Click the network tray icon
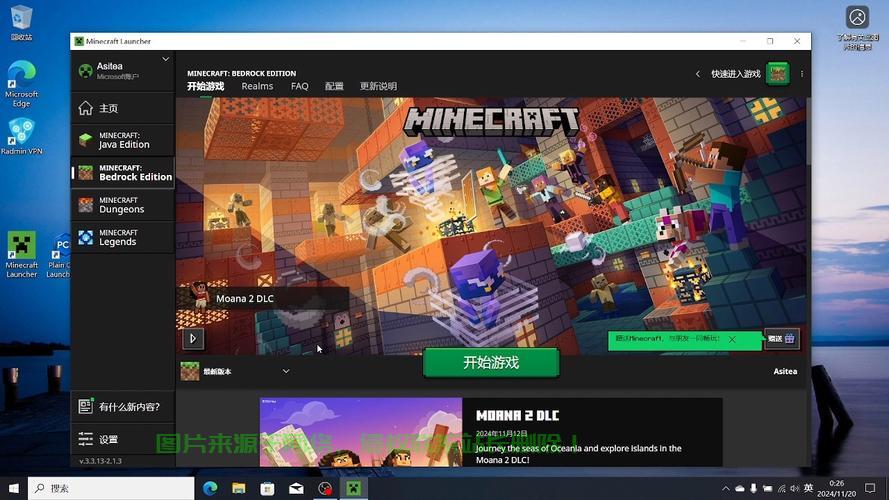This screenshot has height=500, width=889. point(782,488)
